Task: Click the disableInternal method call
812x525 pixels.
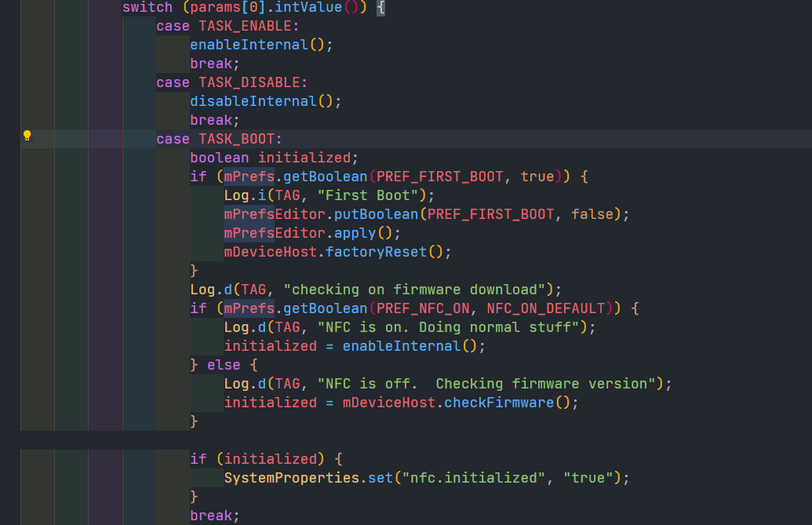Action: pos(253,101)
